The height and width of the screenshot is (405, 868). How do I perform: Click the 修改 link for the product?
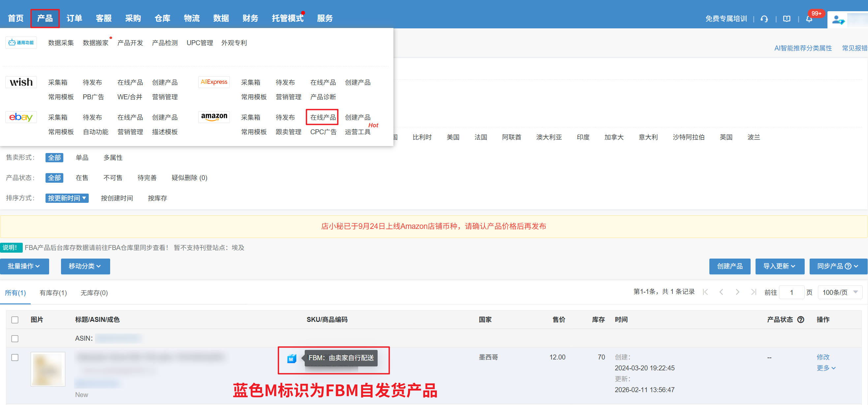823,357
